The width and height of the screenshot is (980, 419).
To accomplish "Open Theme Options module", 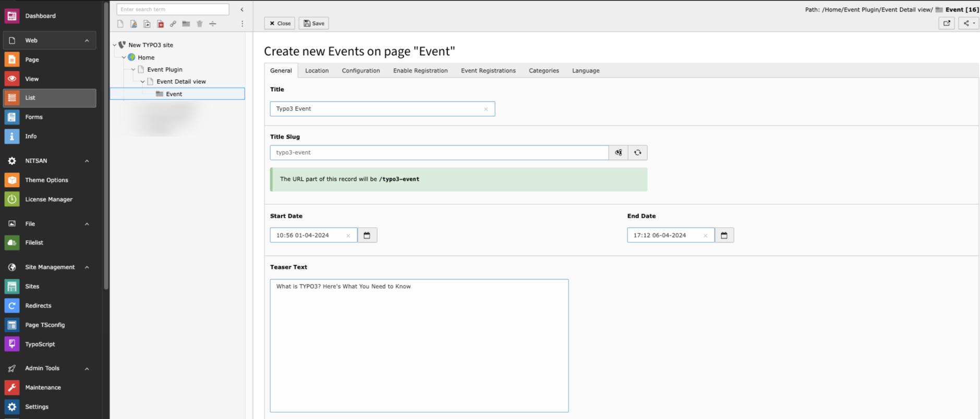I will point(50,180).
